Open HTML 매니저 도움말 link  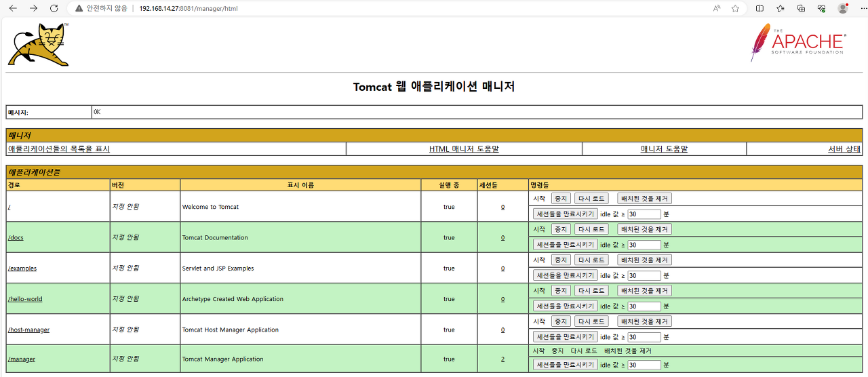coord(464,148)
